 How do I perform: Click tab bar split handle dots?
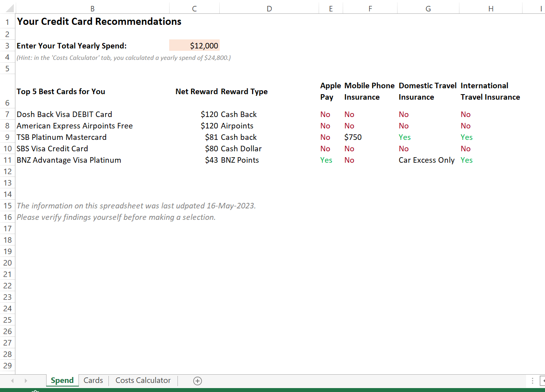(532, 381)
